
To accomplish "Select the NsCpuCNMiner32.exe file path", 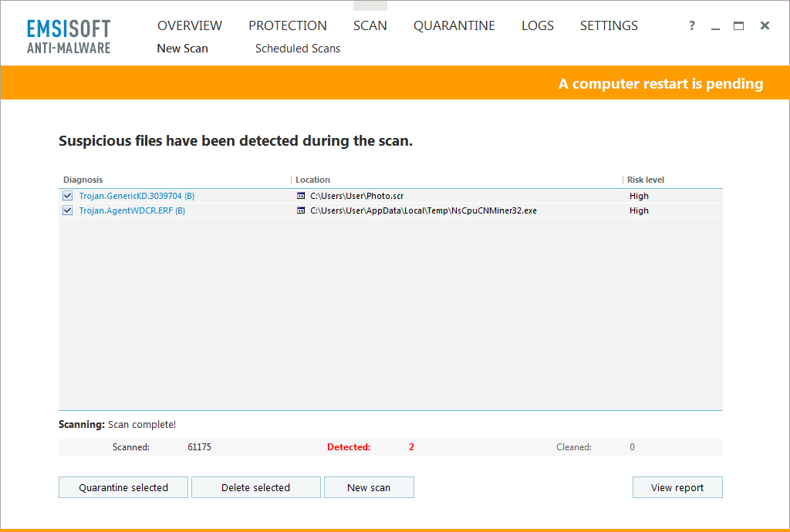I will 424,210.
